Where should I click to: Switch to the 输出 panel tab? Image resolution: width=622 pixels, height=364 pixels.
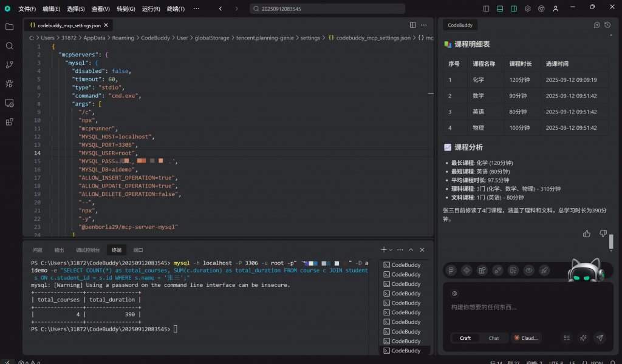[x=59, y=250]
